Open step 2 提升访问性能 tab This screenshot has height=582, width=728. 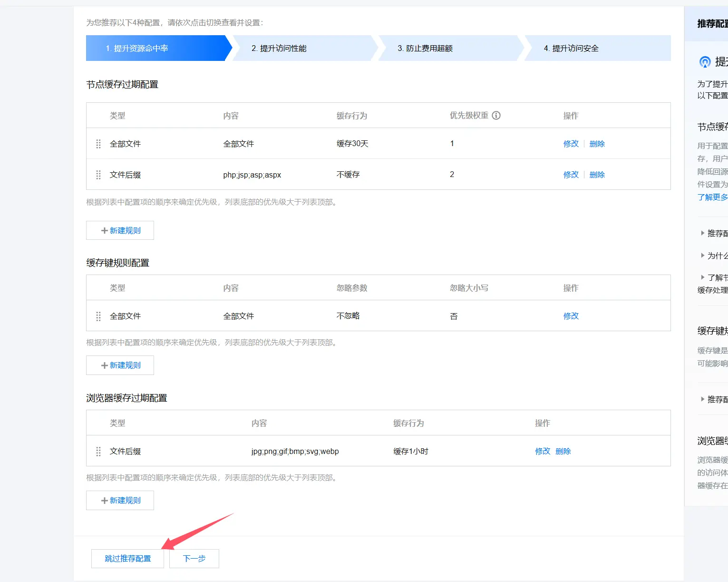(x=304, y=48)
